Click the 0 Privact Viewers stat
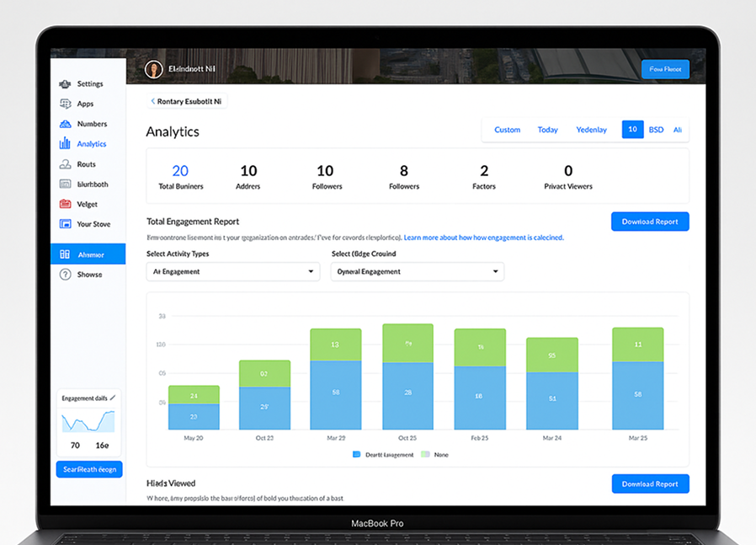Viewport: 756px width, 545px height. pos(568,177)
